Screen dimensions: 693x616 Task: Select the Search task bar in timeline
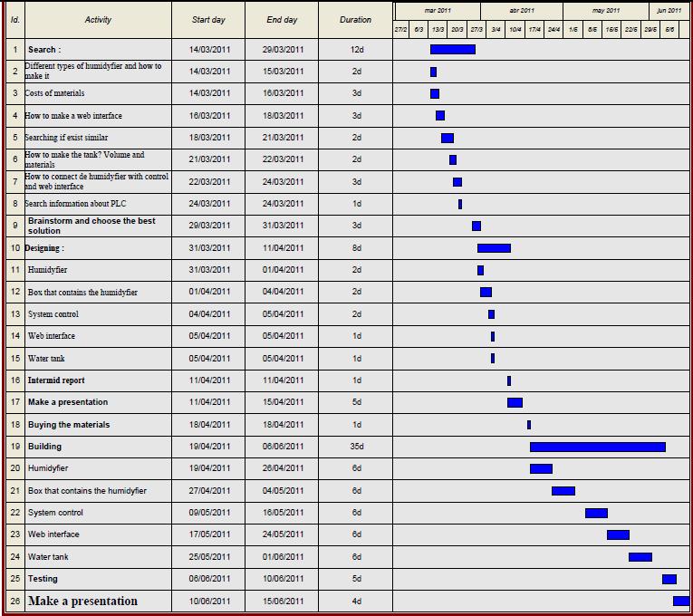[452, 49]
